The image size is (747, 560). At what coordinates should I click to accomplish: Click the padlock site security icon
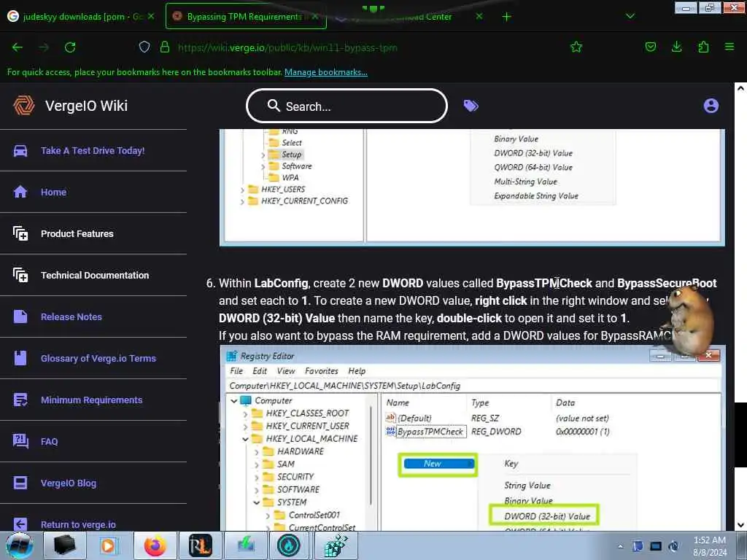pos(164,47)
